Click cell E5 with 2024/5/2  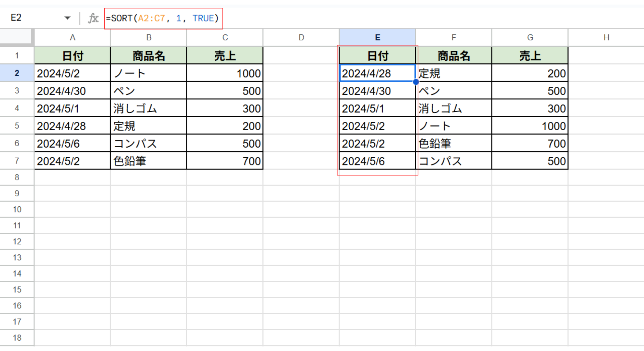tap(377, 126)
